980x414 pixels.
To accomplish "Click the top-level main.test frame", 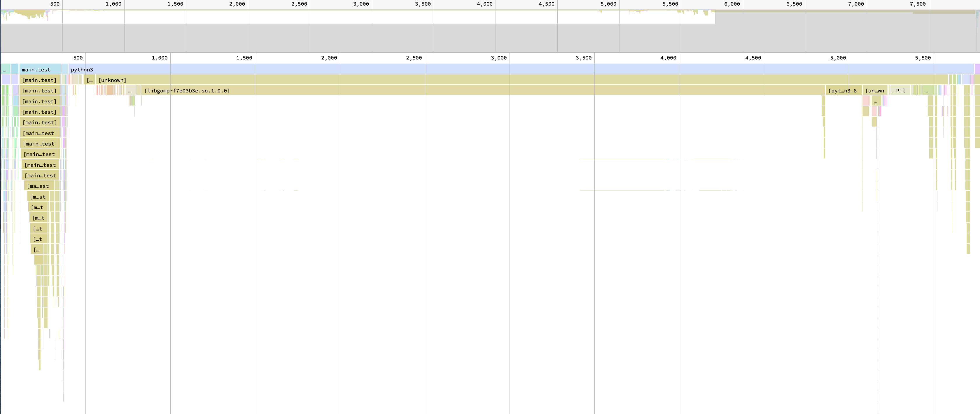I will pyautogui.click(x=40, y=70).
